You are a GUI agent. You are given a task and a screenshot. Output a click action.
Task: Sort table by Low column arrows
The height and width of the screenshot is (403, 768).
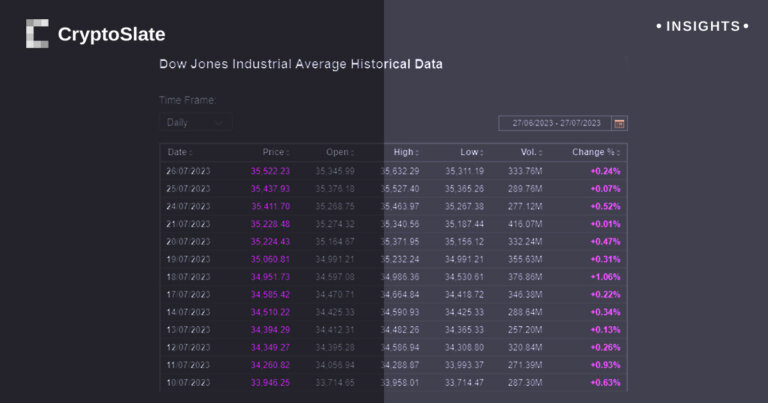click(482, 153)
